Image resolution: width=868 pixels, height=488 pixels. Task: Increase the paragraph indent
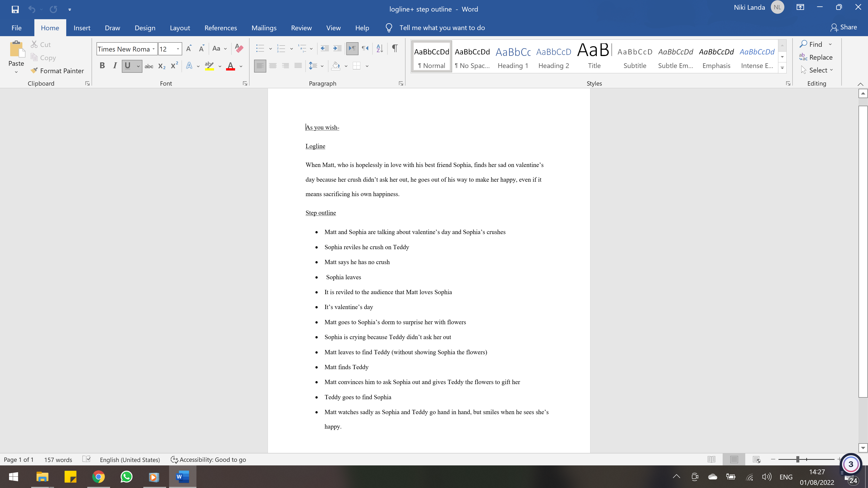pos(337,49)
